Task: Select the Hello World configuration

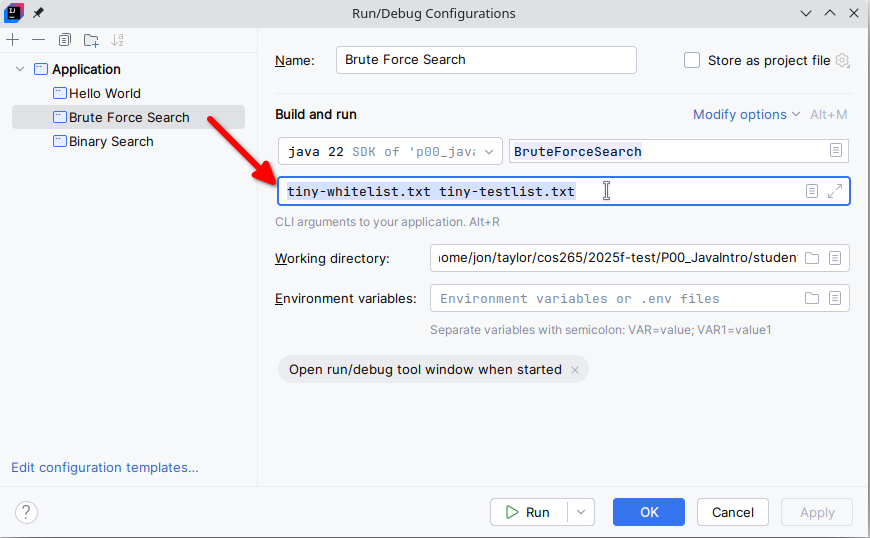Action: (104, 93)
